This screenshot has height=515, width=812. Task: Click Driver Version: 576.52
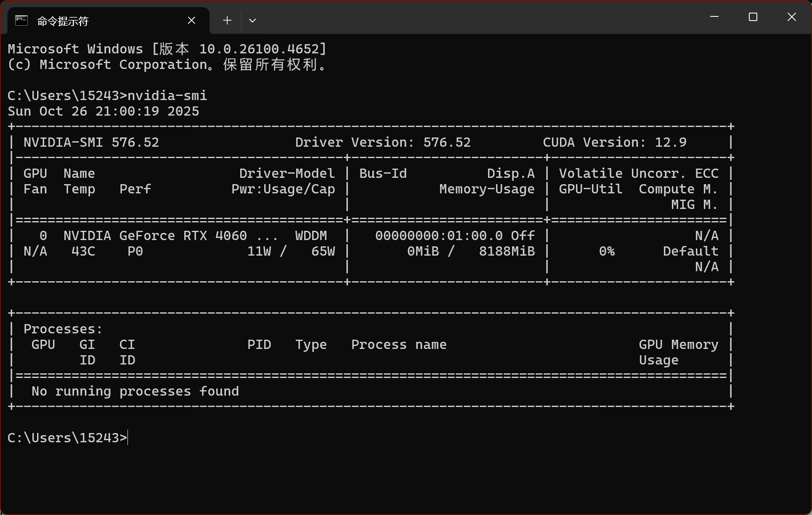point(383,143)
